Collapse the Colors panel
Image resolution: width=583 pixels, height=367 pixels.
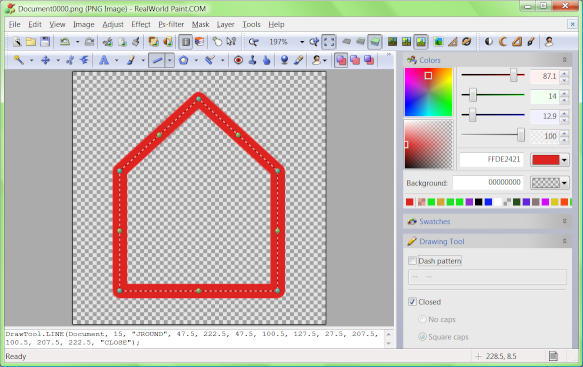tap(564, 60)
